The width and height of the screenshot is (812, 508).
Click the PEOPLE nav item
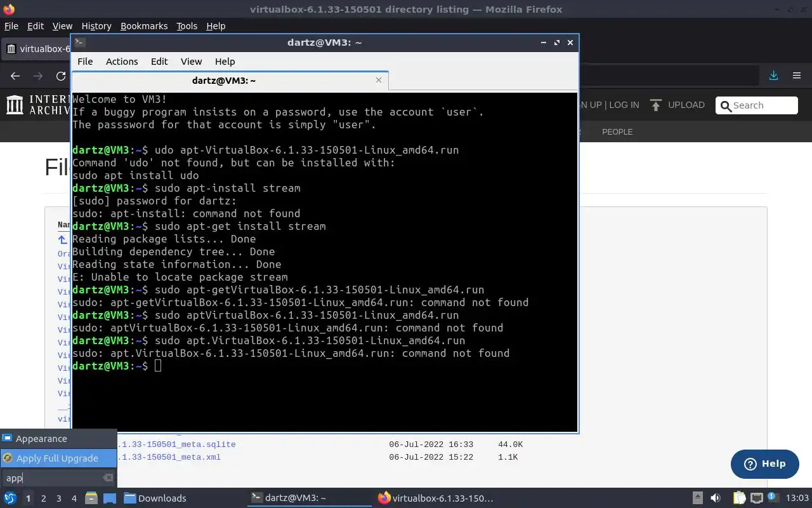click(x=617, y=131)
